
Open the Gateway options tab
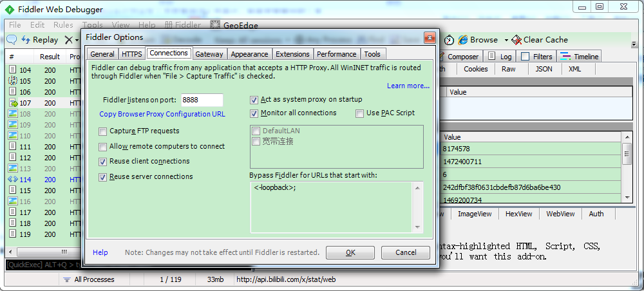(x=209, y=54)
